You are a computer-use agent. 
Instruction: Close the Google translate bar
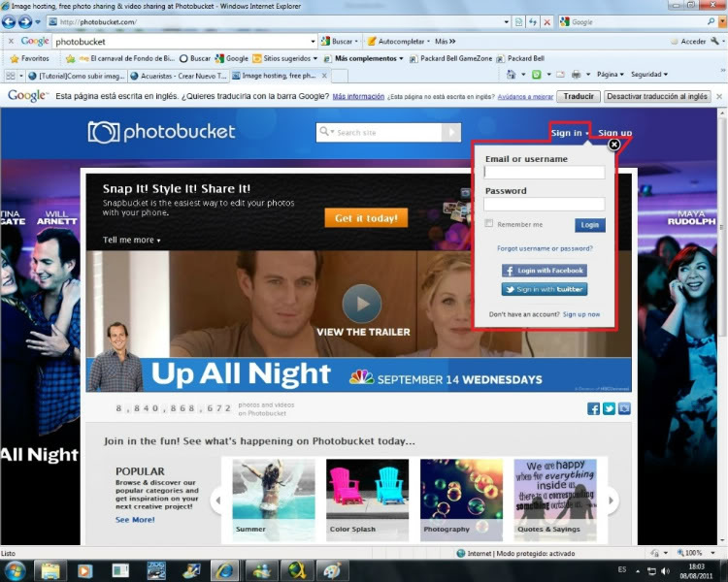point(719,97)
